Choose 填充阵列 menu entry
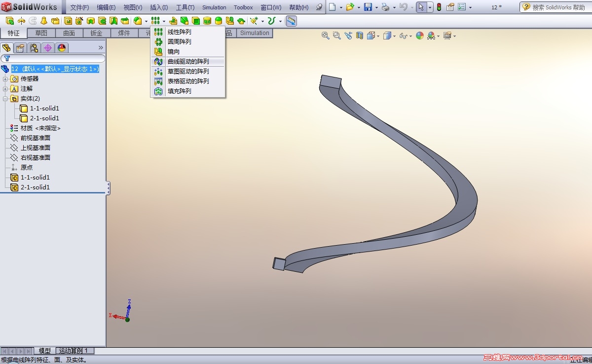 tap(187, 91)
